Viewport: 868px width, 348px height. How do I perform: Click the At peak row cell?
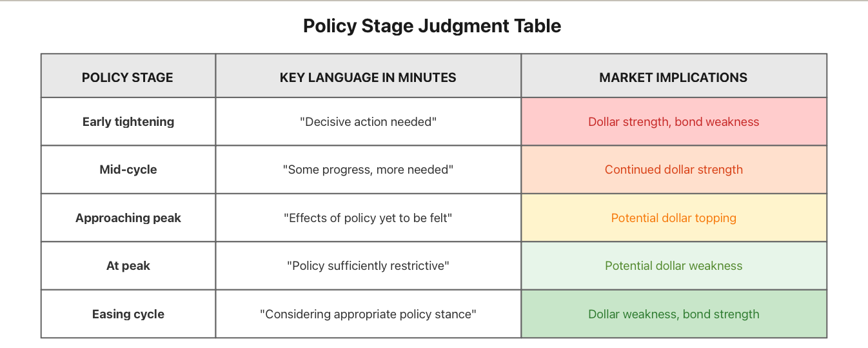[x=128, y=265]
